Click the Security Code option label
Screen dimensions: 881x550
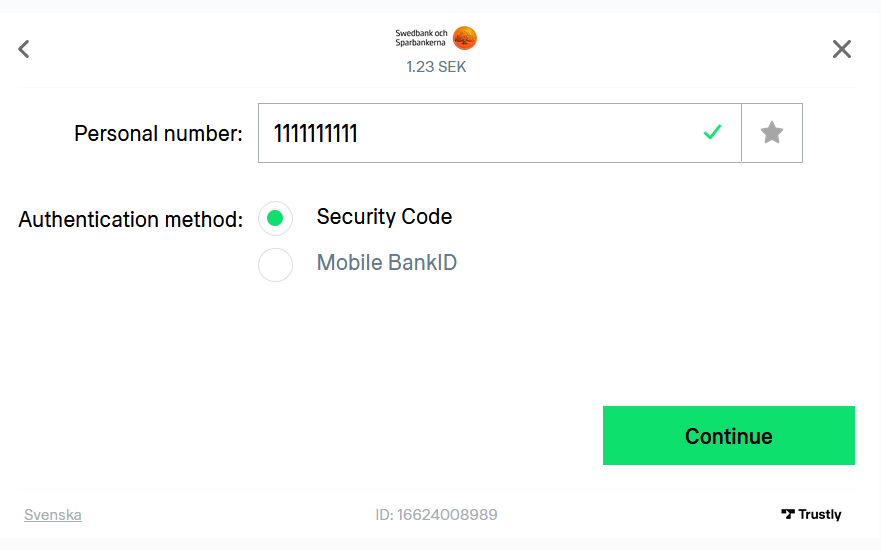click(x=384, y=217)
